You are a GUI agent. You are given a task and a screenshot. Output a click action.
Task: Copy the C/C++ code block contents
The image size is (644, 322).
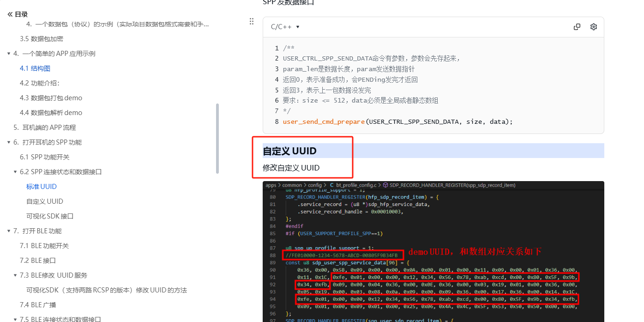[577, 27]
